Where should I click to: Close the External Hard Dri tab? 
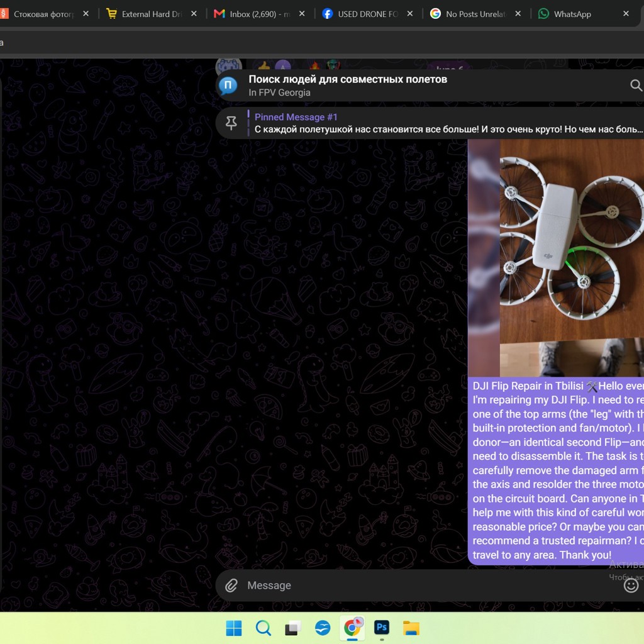point(194,14)
